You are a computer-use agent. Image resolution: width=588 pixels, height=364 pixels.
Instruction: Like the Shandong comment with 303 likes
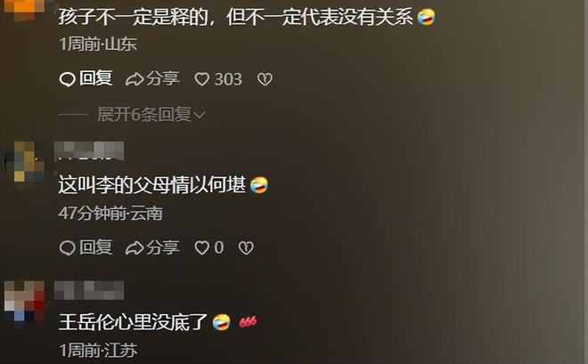tap(202, 79)
